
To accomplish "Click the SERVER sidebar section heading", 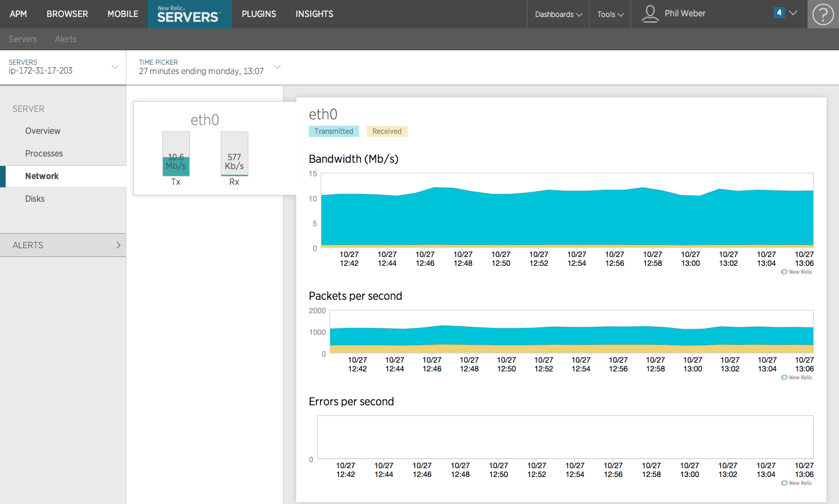I will click(x=28, y=109).
